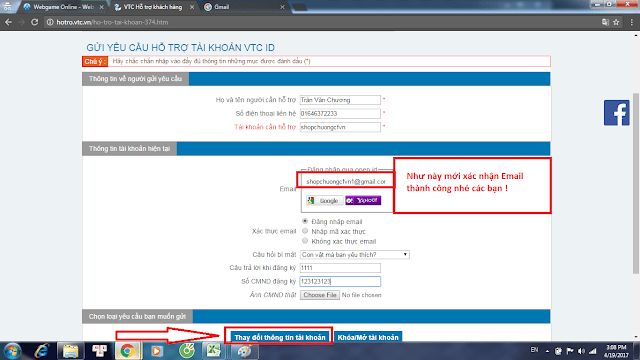Click the Action Center flag icon in the tray

(570, 351)
